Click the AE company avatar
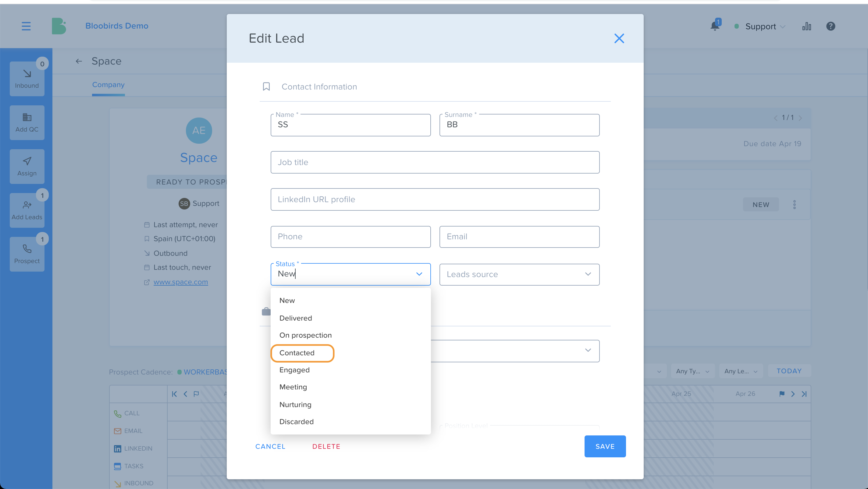868x489 pixels. pos(199,130)
